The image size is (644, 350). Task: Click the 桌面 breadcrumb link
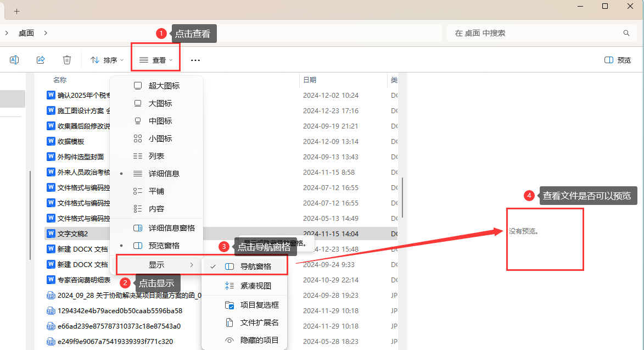[x=26, y=33]
